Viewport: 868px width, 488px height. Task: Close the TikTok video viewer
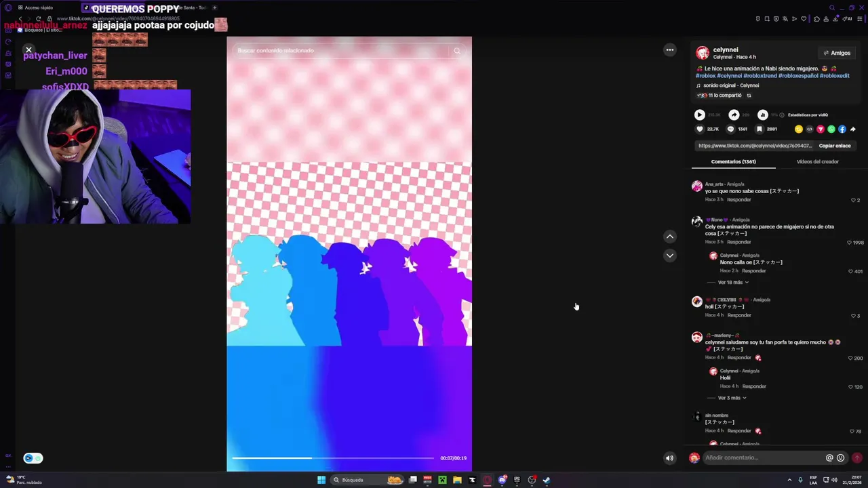point(28,49)
